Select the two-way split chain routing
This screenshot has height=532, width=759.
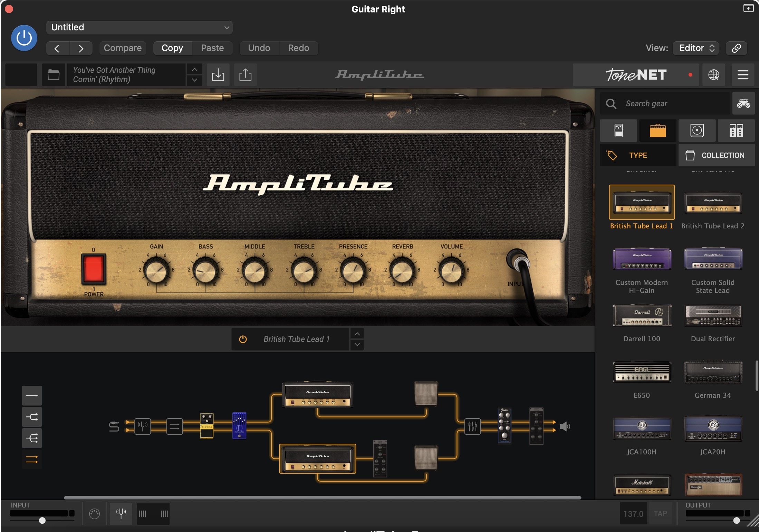(32, 417)
